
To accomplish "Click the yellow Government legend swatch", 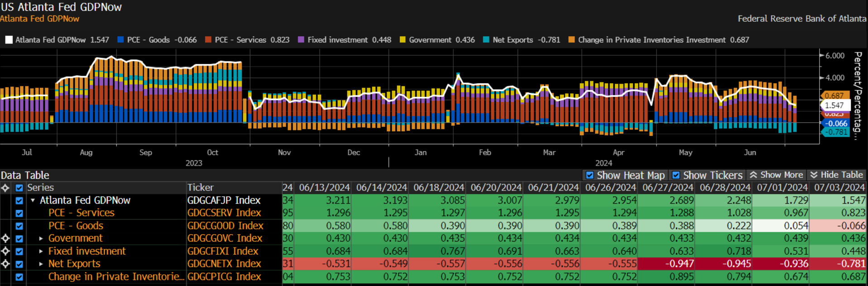I will pos(403,40).
